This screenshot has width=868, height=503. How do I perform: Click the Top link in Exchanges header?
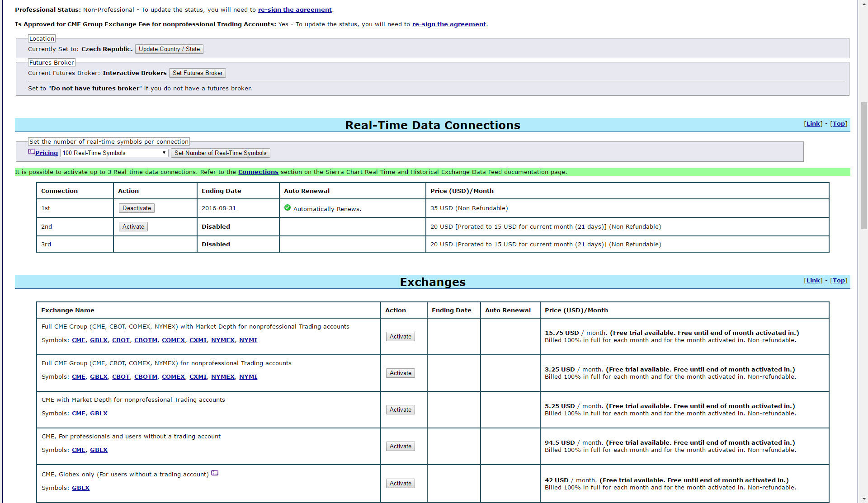click(x=838, y=281)
